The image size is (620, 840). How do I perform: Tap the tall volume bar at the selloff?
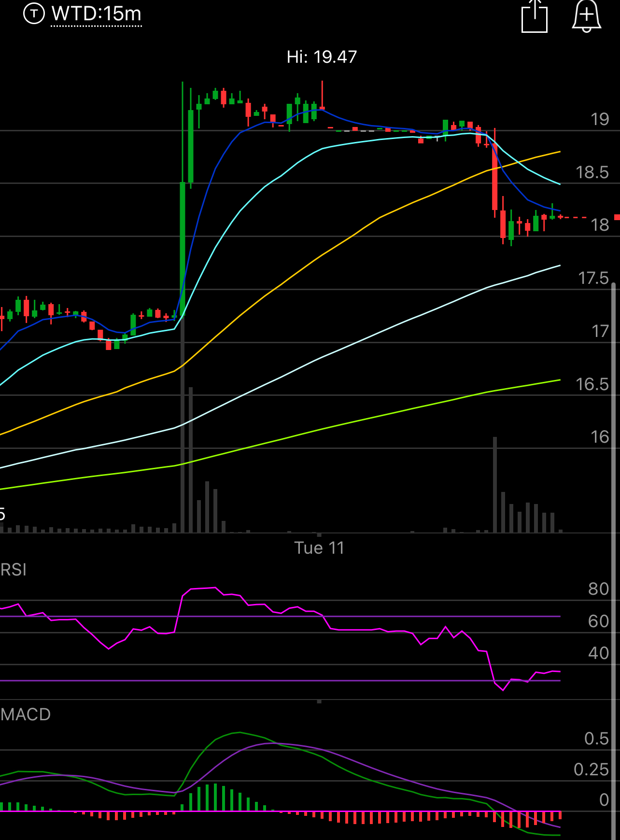coord(495,485)
